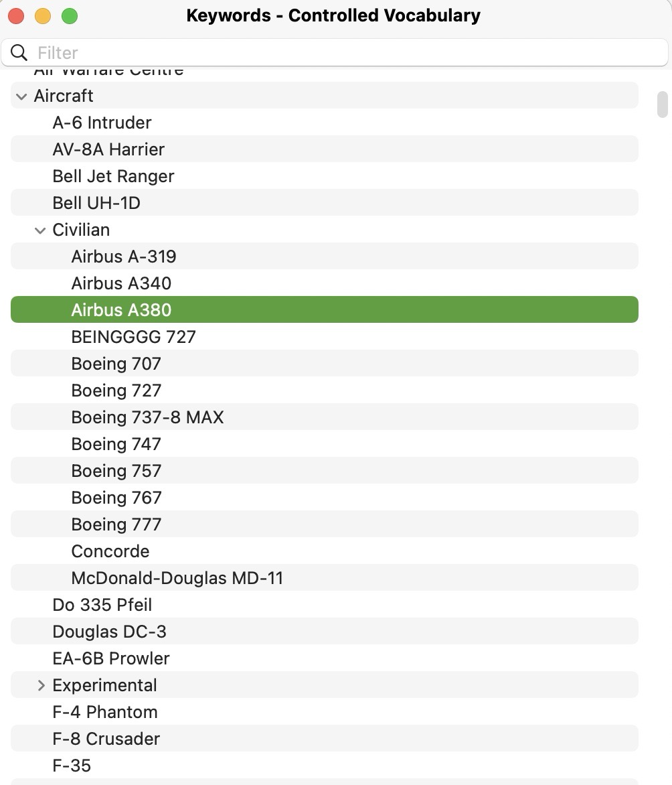This screenshot has height=785, width=672.
Task: Choose the Do 335 Pfeil entry
Action: point(102,605)
